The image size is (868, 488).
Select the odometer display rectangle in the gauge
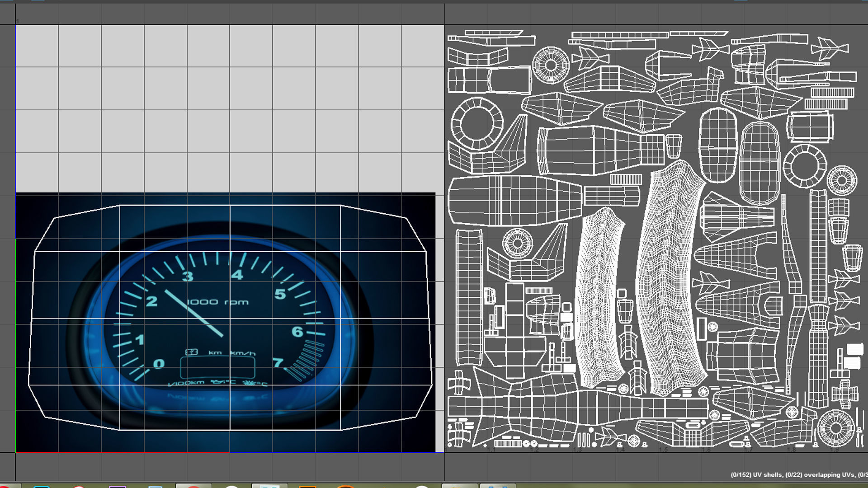click(x=217, y=368)
